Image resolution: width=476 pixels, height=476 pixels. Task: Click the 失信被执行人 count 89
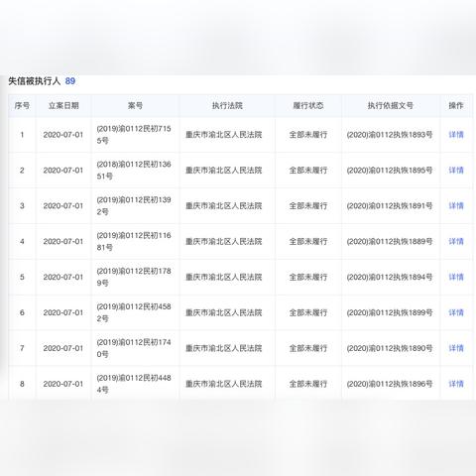[x=70, y=81]
